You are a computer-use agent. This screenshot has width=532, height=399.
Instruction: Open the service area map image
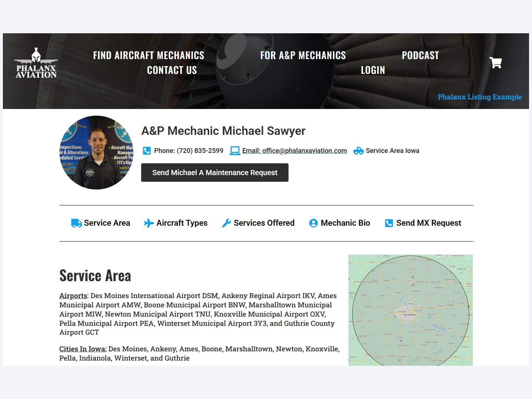(x=410, y=310)
